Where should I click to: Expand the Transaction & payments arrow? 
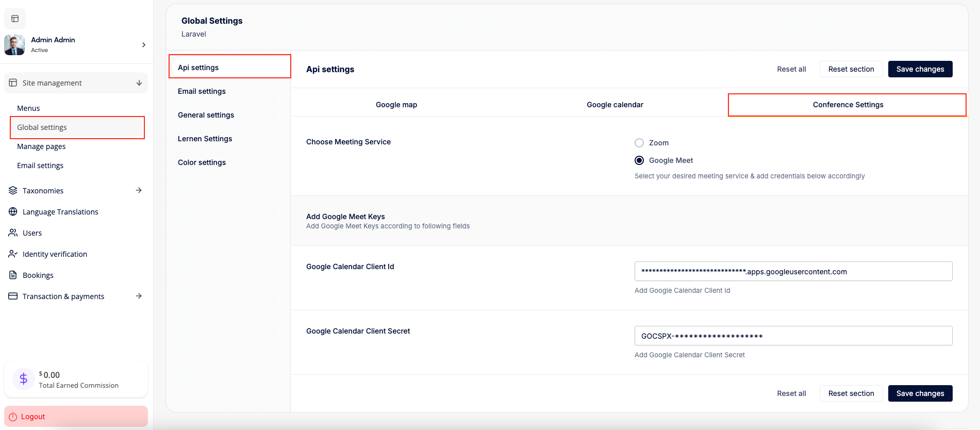[139, 296]
